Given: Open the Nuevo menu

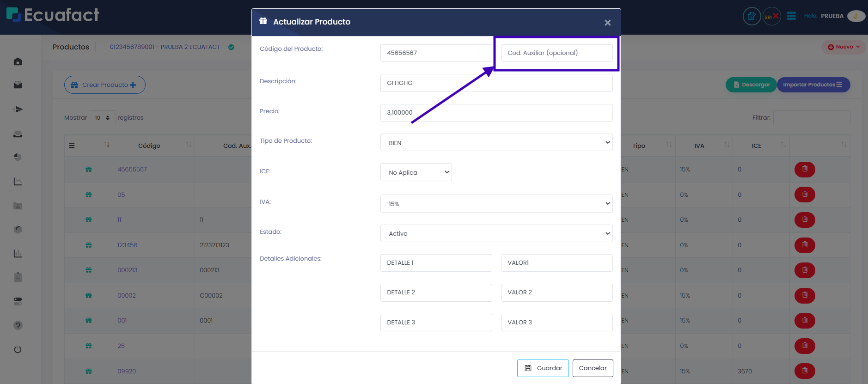Looking at the screenshot, I should [x=844, y=47].
